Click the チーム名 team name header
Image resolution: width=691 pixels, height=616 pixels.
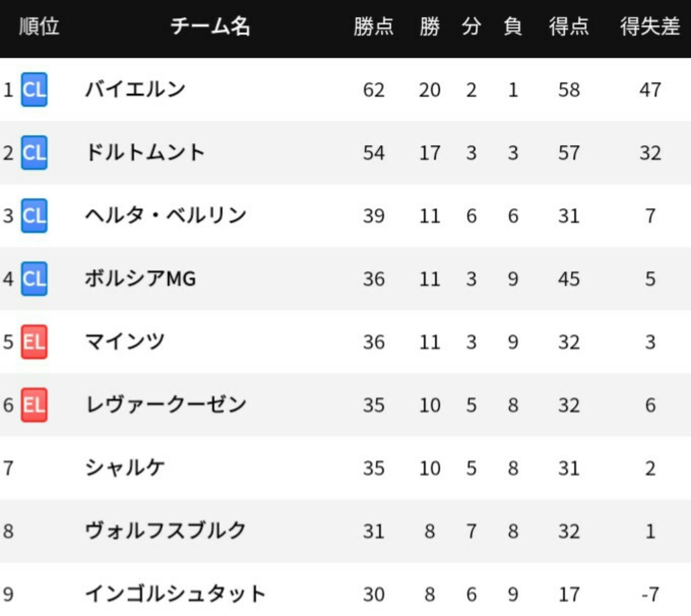210,27
